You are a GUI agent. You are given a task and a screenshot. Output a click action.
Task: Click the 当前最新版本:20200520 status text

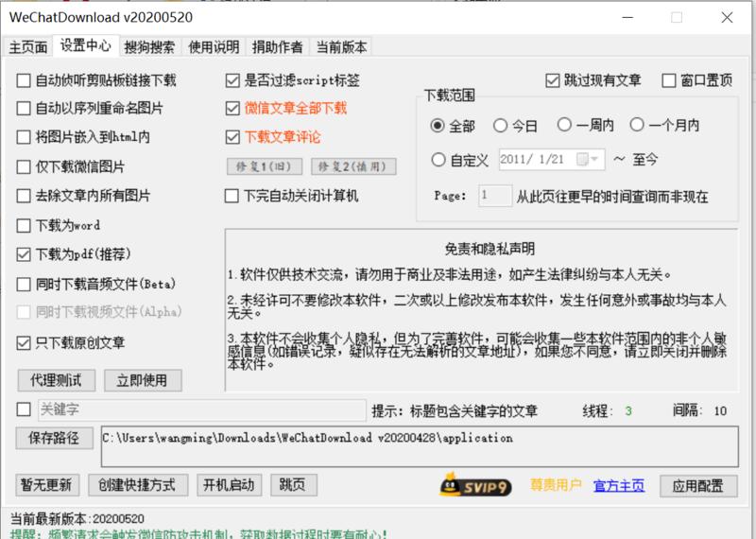77,519
